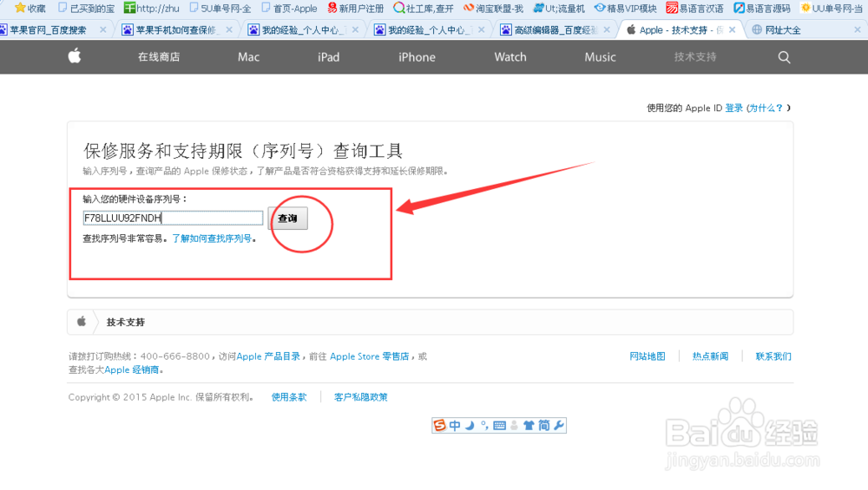This screenshot has width=868, height=490.
Task: Close the Apple - 技术支持 tab
Action: pos(732,29)
